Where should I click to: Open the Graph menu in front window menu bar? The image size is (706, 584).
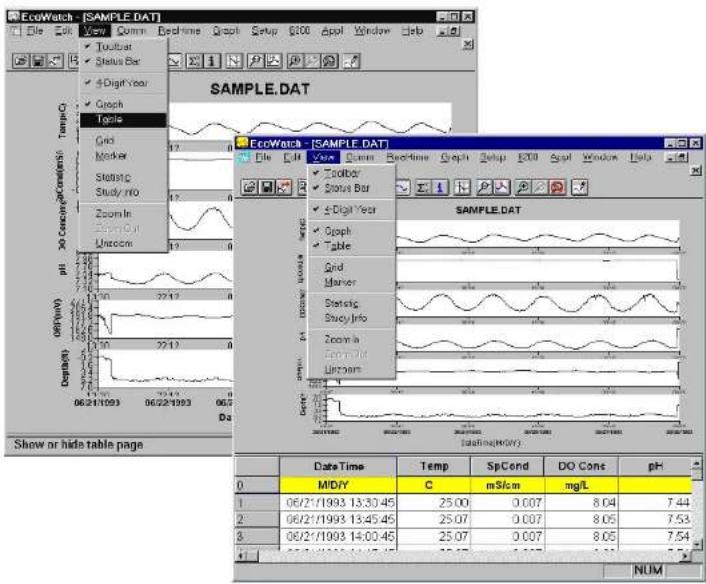(x=454, y=157)
